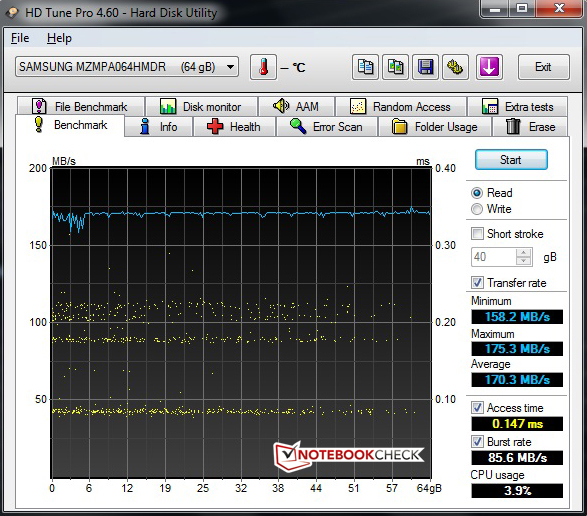Disable the Access time checkbox
This screenshot has width=587, height=516.
[x=477, y=407]
